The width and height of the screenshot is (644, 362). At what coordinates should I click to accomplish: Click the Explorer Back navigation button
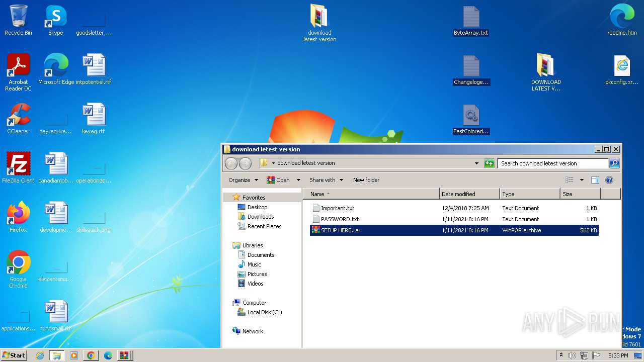tap(231, 163)
